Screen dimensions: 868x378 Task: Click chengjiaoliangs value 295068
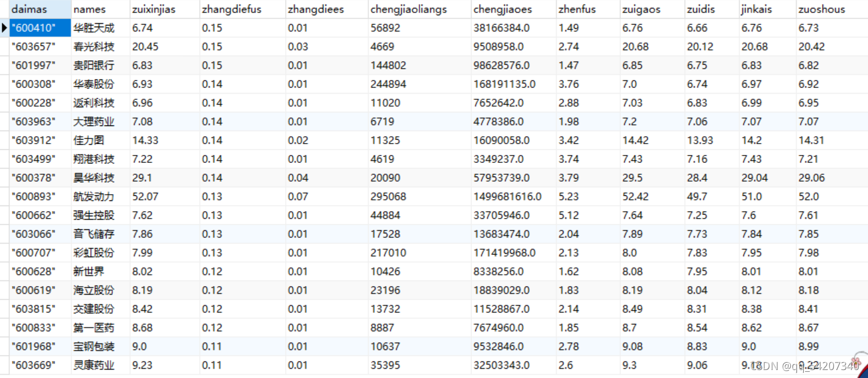coord(419,196)
